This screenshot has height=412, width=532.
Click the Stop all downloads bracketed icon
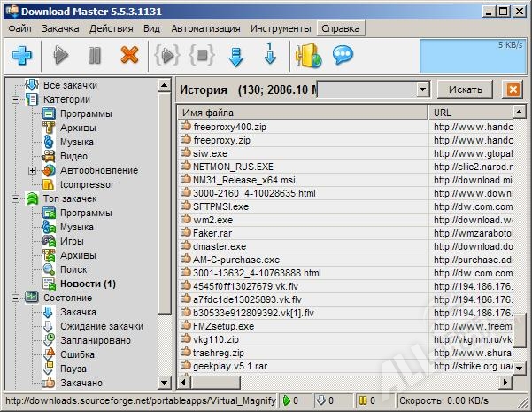click(x=201, y=56)
